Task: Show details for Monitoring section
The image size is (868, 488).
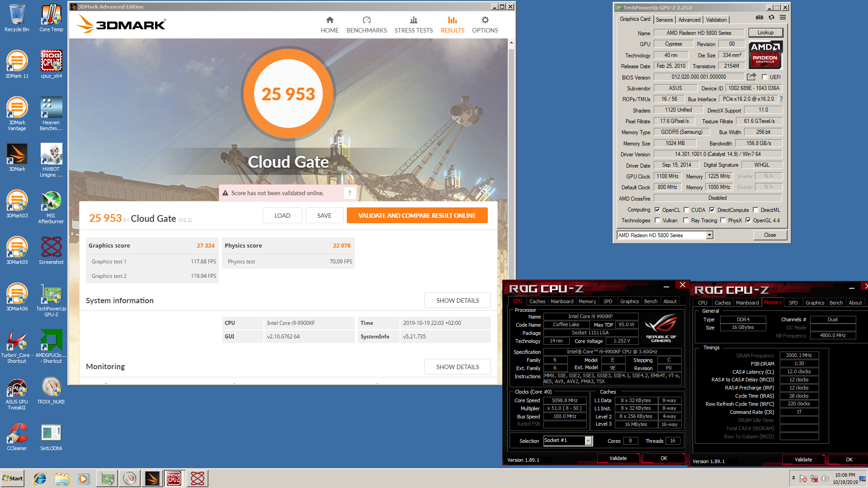Action: (458, 367)
